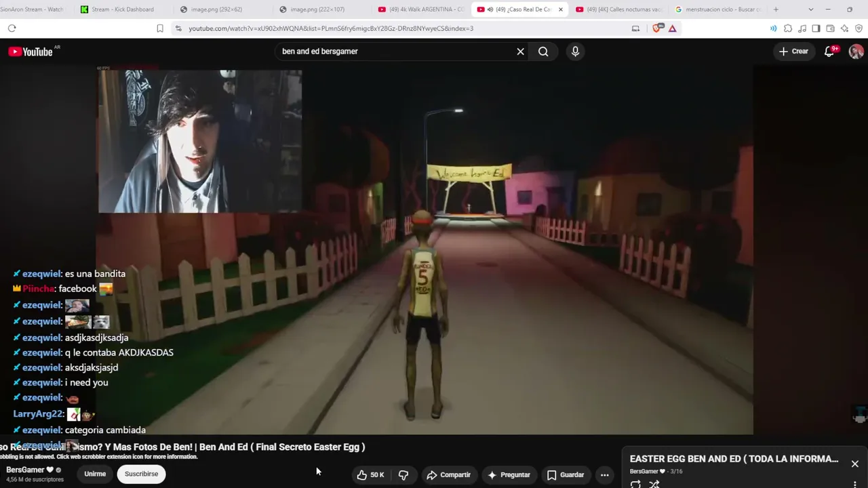The height and width of the screenshot is (488, 868).
Task: Click the EASTER EGG BEN AND ED playlist title
Action: 734,459
